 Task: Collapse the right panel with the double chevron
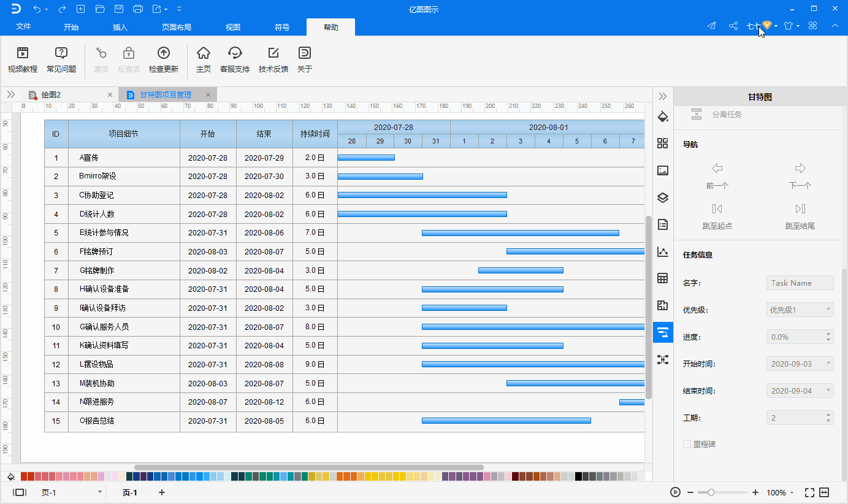[662, 96]
